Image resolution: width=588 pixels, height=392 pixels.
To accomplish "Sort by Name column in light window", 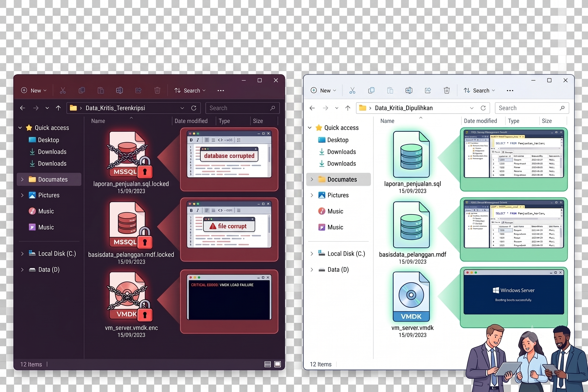I will [388, 121].
